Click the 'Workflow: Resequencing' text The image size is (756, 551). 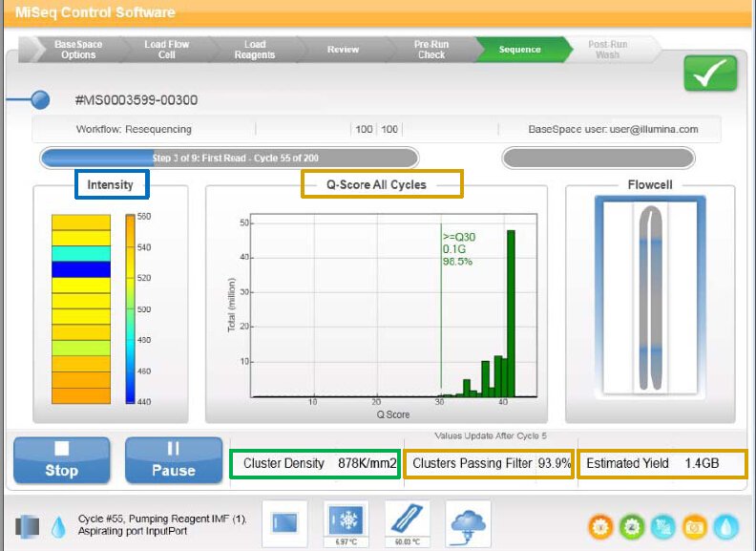[134, 129]
